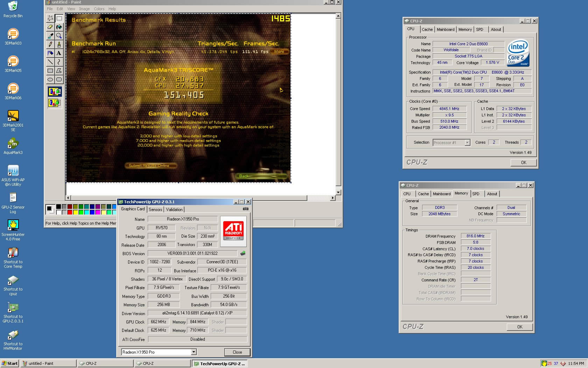Open the File menu in Paint

pos(50,9)
